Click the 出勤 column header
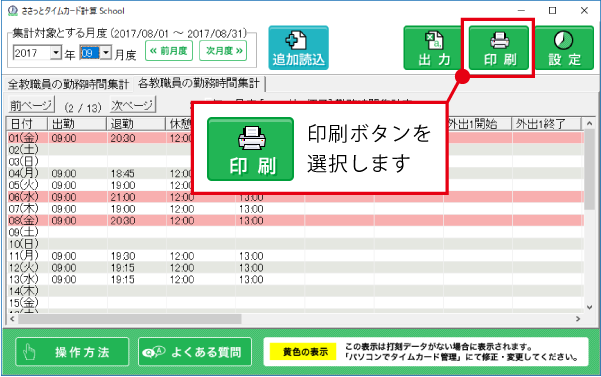 [77, 124]
